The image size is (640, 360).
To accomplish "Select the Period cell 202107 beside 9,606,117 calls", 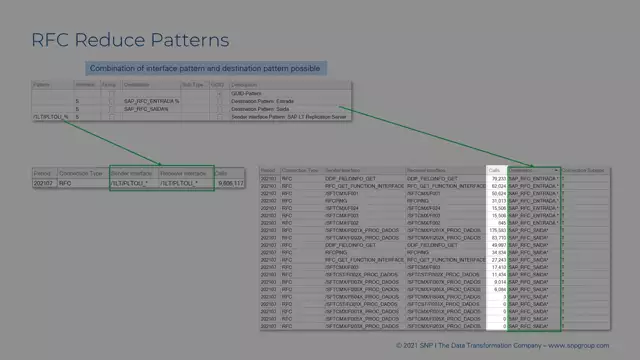I will point(44,183).
